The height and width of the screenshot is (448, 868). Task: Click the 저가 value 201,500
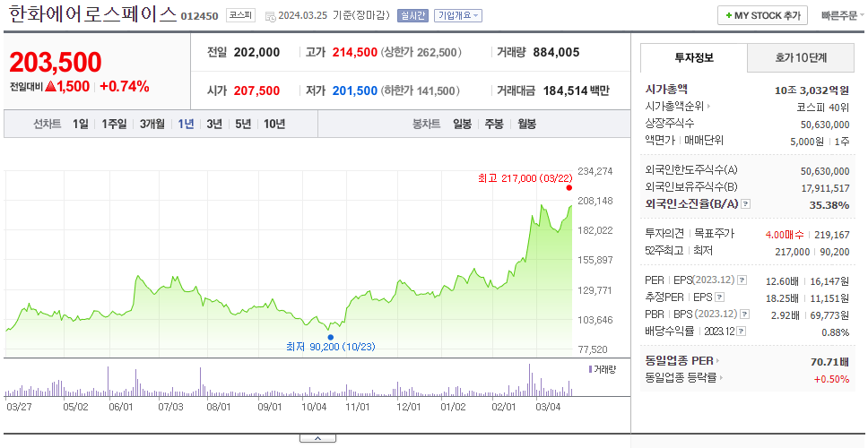[355, 90]
